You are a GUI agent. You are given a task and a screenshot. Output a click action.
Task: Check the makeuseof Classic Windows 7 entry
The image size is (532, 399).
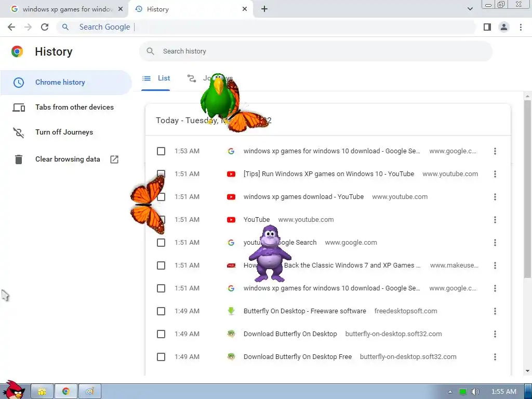(x=161, y=265)
